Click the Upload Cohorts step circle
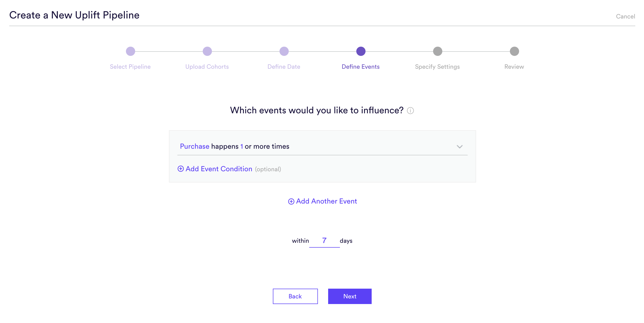 pos(207,51)
